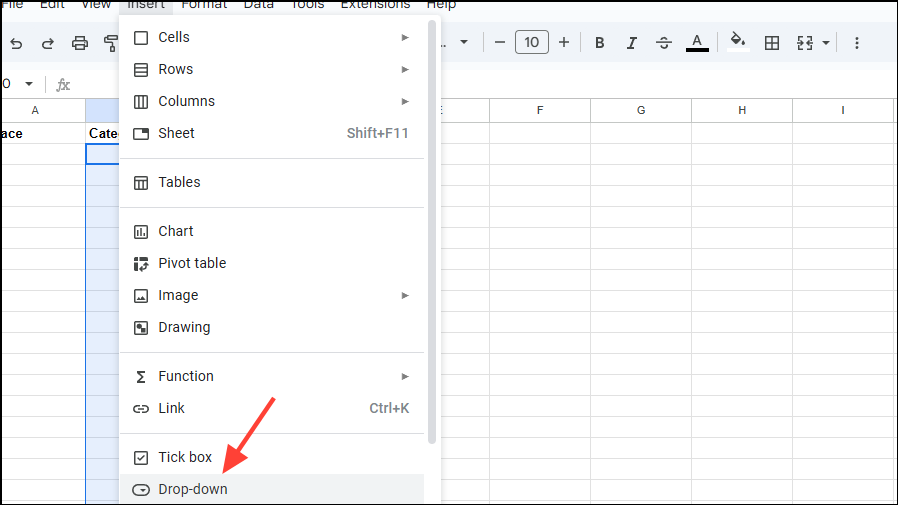Open the Edit menu

point(52,4)
